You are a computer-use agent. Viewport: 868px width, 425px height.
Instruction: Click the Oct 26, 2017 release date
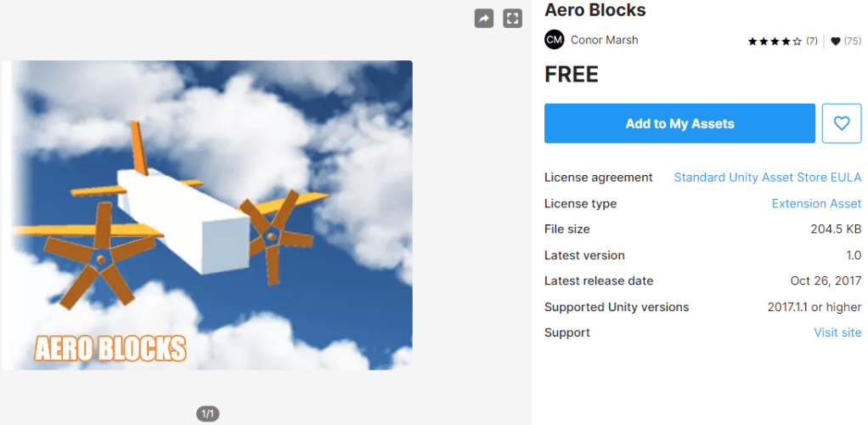[826, 281]
